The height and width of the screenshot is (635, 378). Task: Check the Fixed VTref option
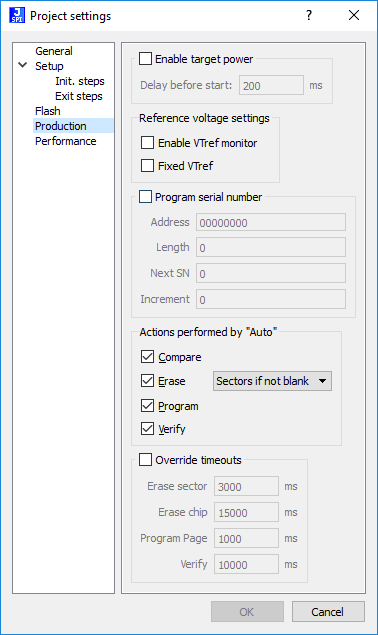(147, 166)
